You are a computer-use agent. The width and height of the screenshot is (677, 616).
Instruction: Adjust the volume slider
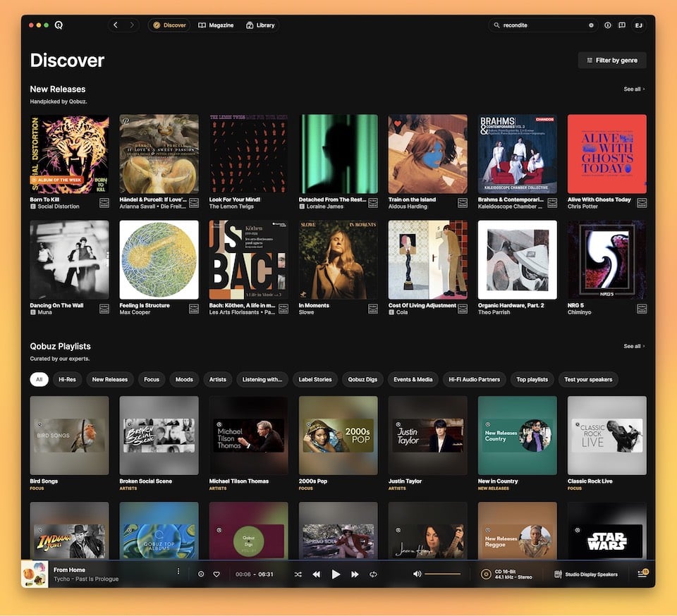[443, 574]
